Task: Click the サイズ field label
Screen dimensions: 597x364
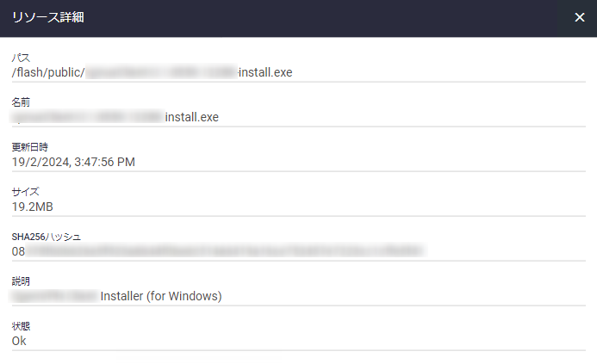Action: pyautogui.click(x=26, y=192)
